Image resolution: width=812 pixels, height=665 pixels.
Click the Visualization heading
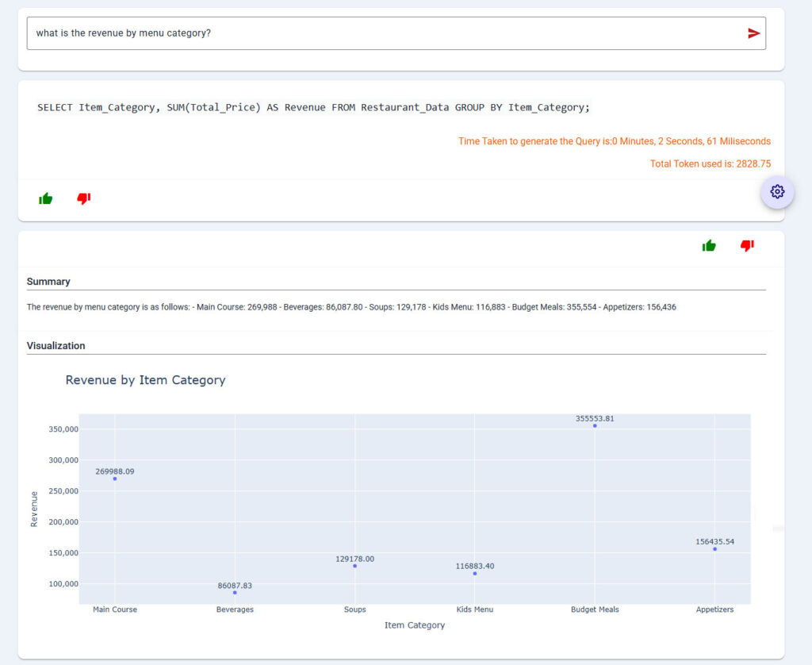tap(56, 346)
